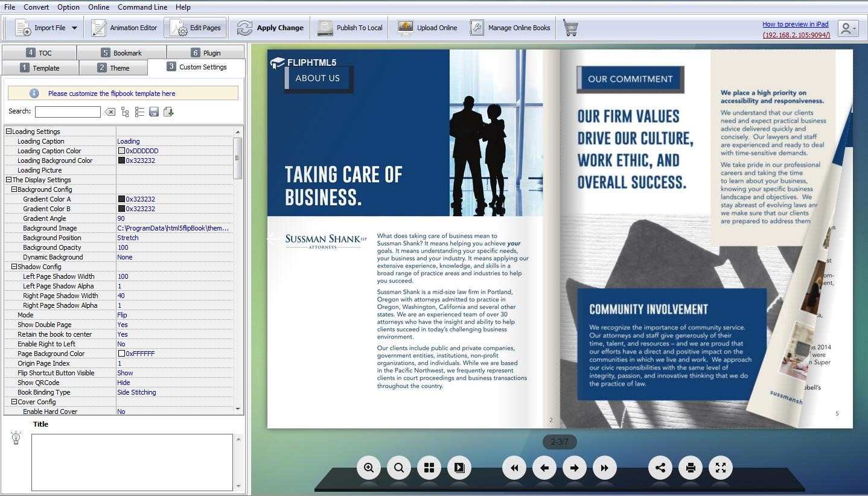Click the FLIPHTML5 logo on the book
868x496 pixels.
(x=303, y=62)
